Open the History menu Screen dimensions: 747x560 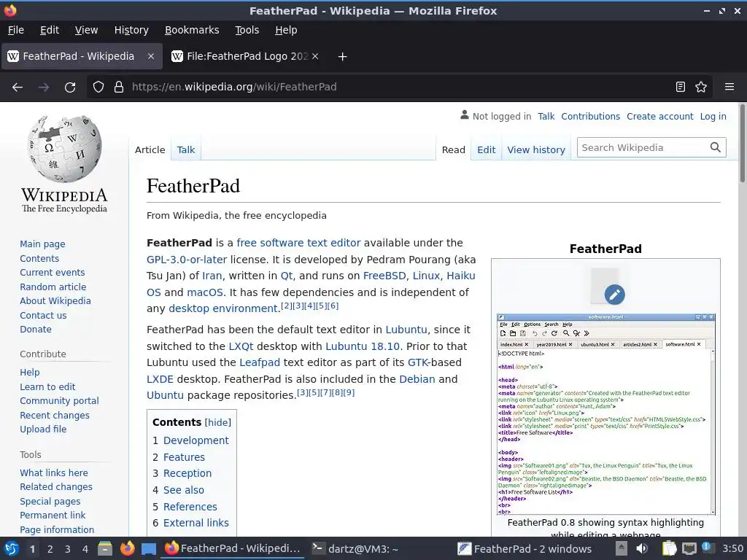131,30
